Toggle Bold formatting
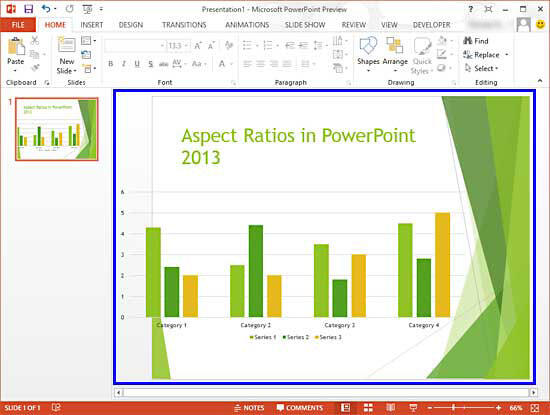Image resolution: width=550 pixels, height=415 pixels. pyautogui.click(x=110, y=64)
